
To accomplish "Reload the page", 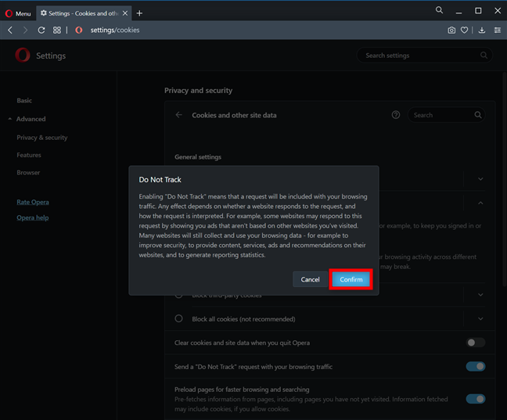I will click(41, 30).
